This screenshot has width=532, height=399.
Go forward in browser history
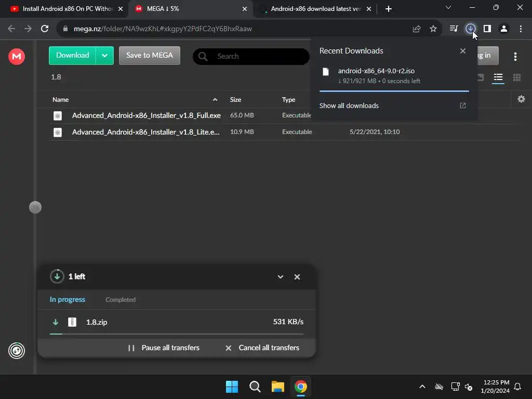coord(28,29)
